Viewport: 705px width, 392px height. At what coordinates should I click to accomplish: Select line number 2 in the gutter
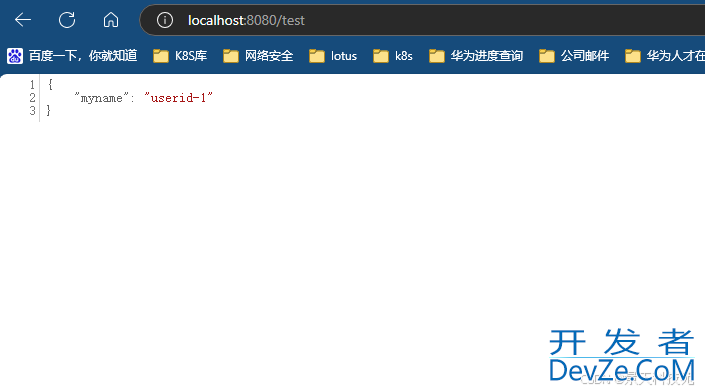click(x=32, y=98)
